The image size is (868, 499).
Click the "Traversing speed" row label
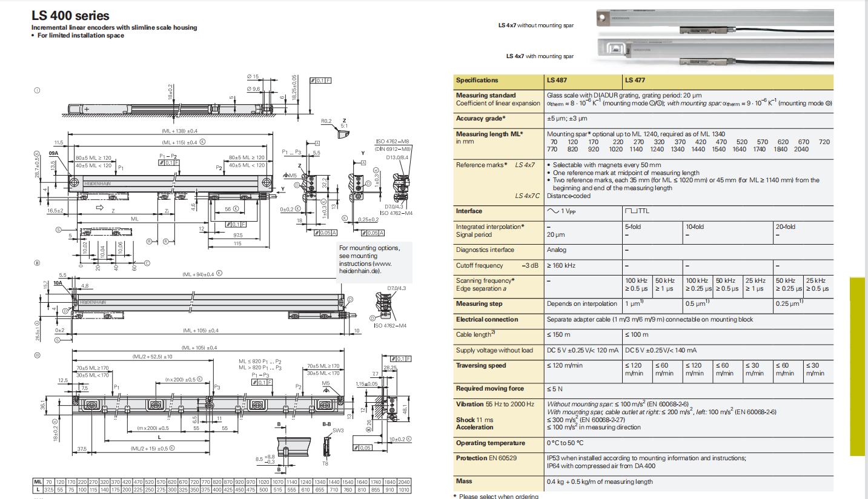pos(481,366)
